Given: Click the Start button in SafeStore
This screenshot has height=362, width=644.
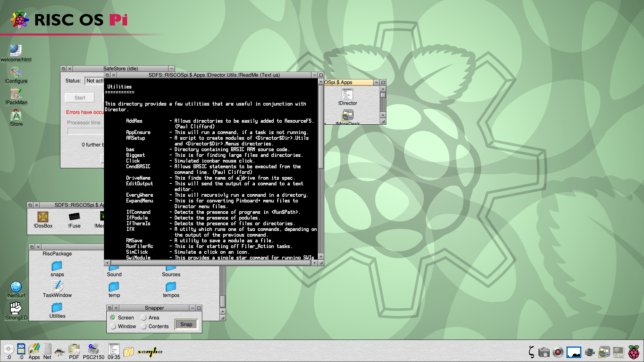Looking at the screenshot, I should (x=79, y=98).
